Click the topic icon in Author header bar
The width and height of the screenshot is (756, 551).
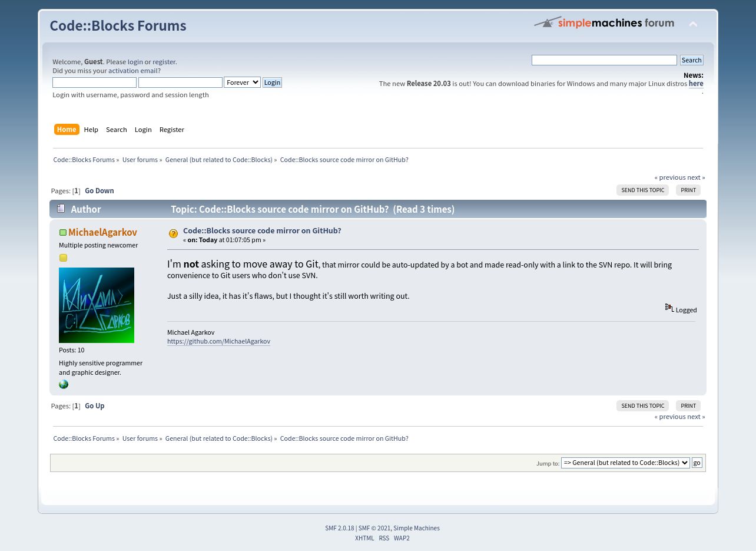[x=61, y=209]
